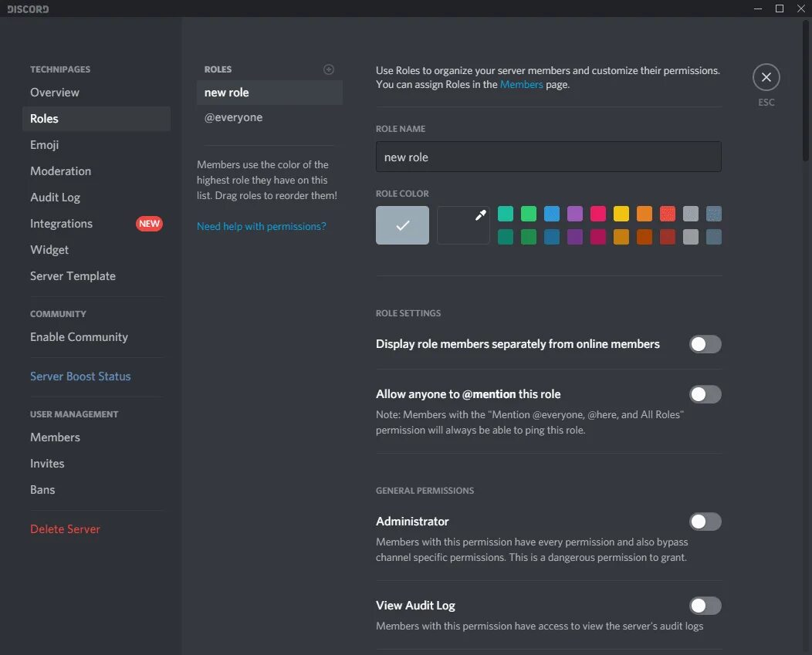812x655 pixels.
Task: Open the Emoji settings page
Action: pos(96,145)
